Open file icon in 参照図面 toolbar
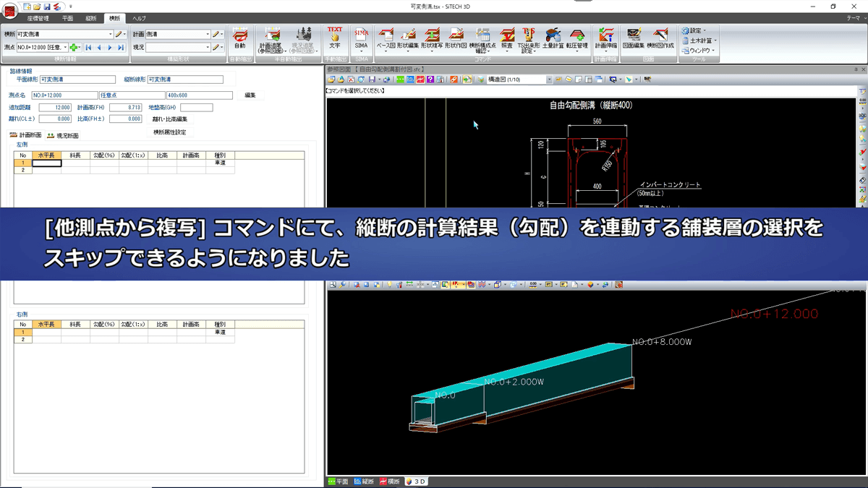 [332, 80]
